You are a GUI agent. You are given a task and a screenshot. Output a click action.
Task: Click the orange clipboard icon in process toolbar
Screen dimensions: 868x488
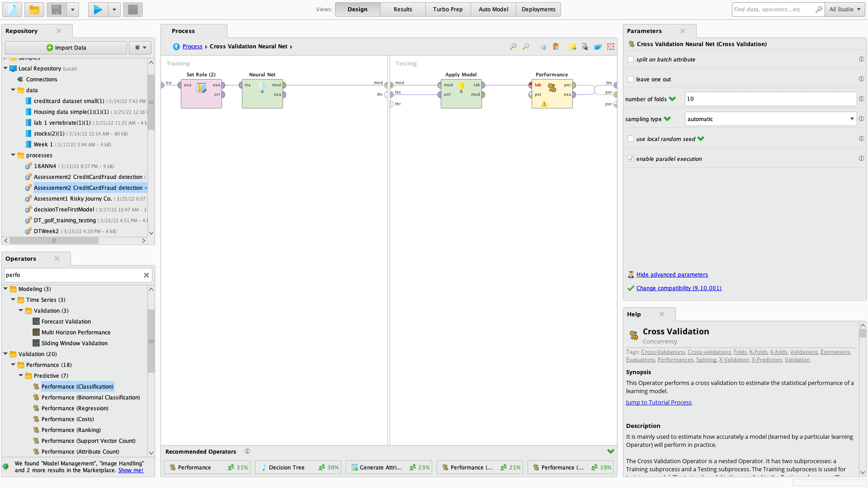[556, 47]
